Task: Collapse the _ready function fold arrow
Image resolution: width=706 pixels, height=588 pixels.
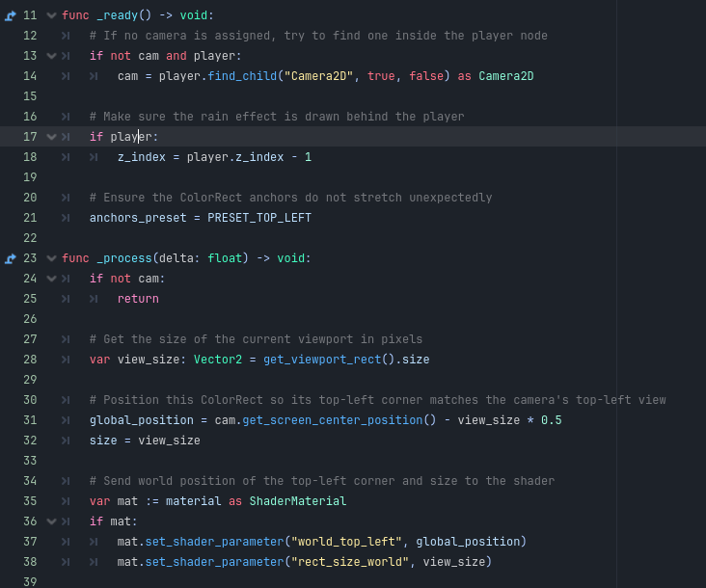Action: point(51,15)
